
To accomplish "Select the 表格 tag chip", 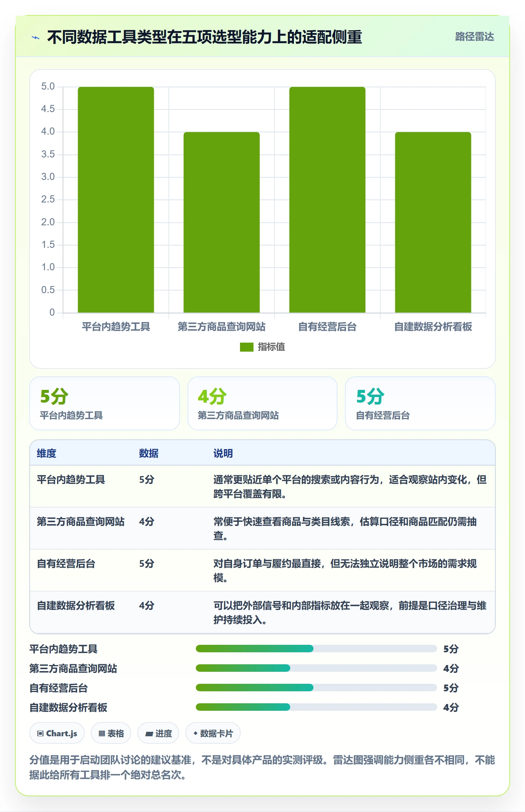I will pos(111,733).
